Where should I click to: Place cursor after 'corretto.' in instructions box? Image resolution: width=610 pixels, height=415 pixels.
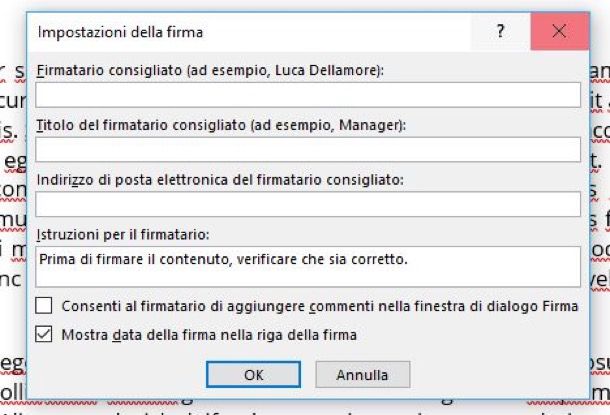(x=410, y=259)
